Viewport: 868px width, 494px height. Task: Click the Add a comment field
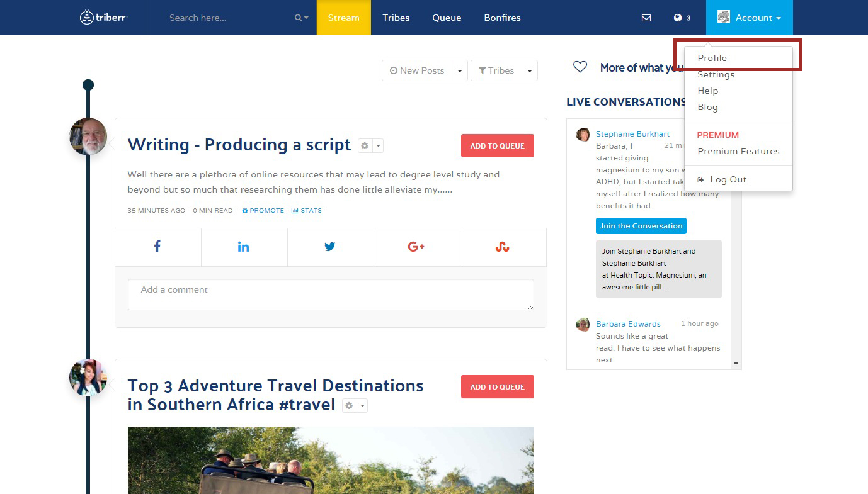pos(331,294)
